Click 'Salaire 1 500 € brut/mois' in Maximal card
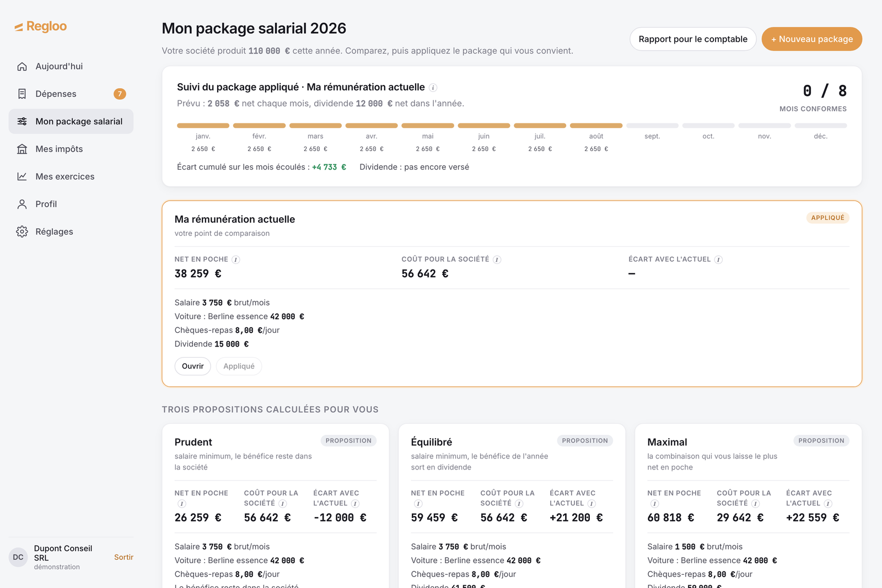 [695, 547]
